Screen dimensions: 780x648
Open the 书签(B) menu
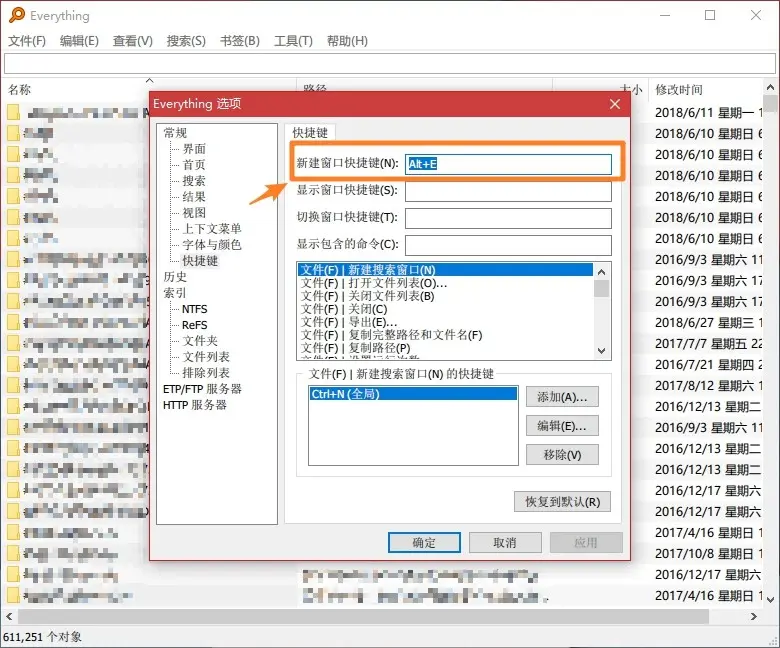[x=240, y=41]
